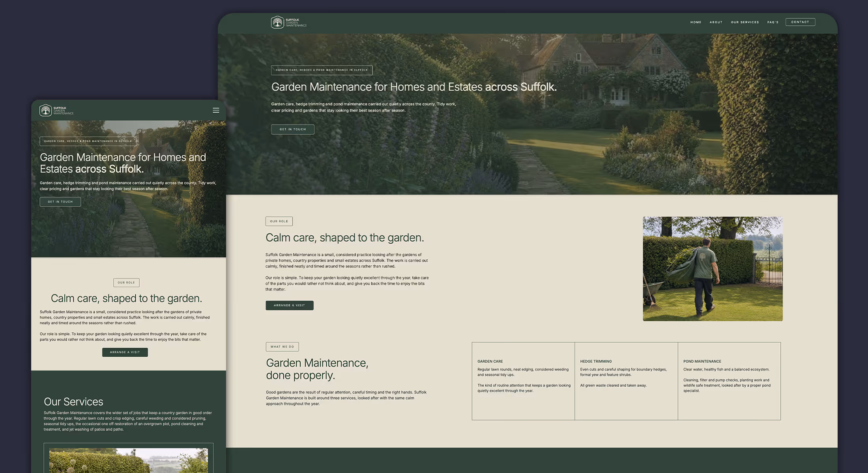868x473 pixels.
Task: Open FAQ's in desktop navigation
Action: coord(773,22)
